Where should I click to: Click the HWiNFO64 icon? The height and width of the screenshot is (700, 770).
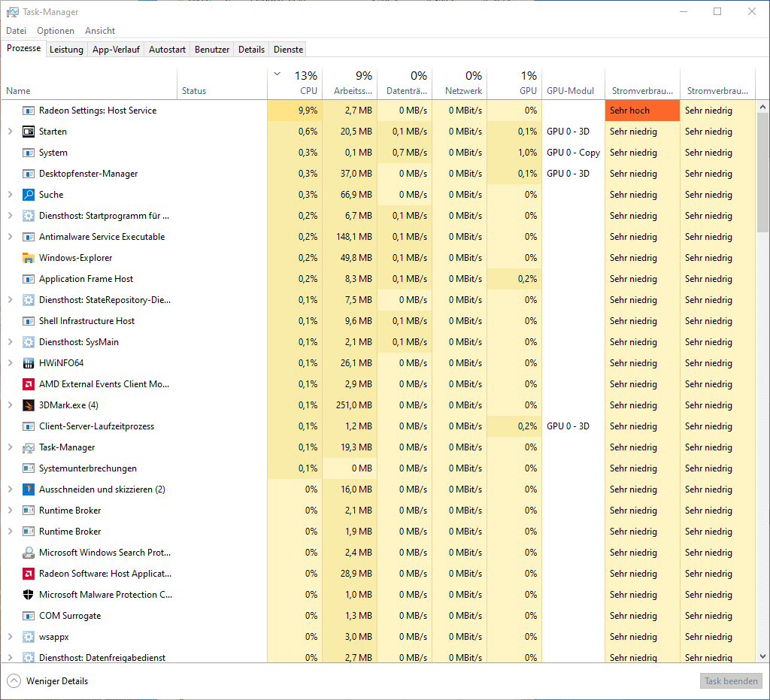(29, 363)
